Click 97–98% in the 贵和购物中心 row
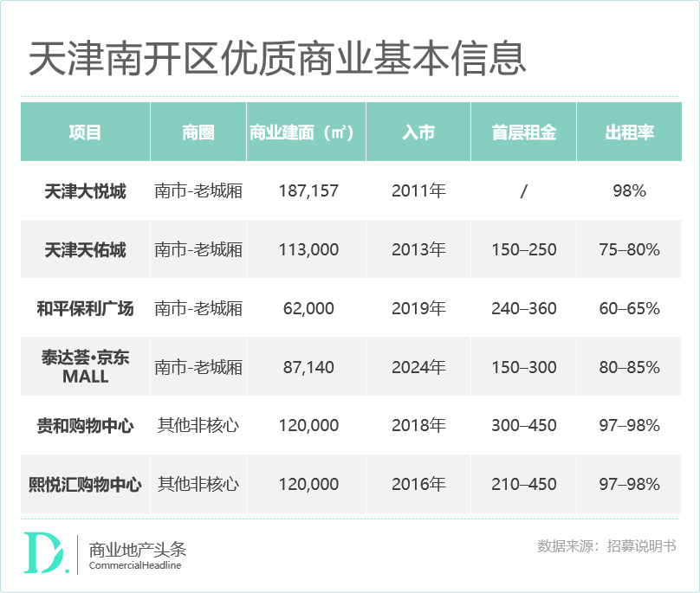 pyautogui.click(x=630, y=425)
